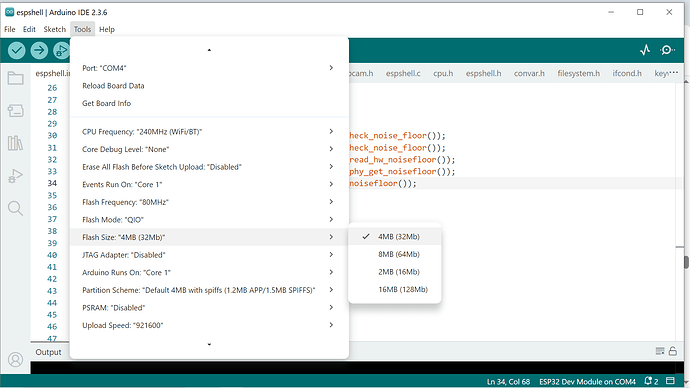Expand the JTAG Adapter submenu

(209, 255)
